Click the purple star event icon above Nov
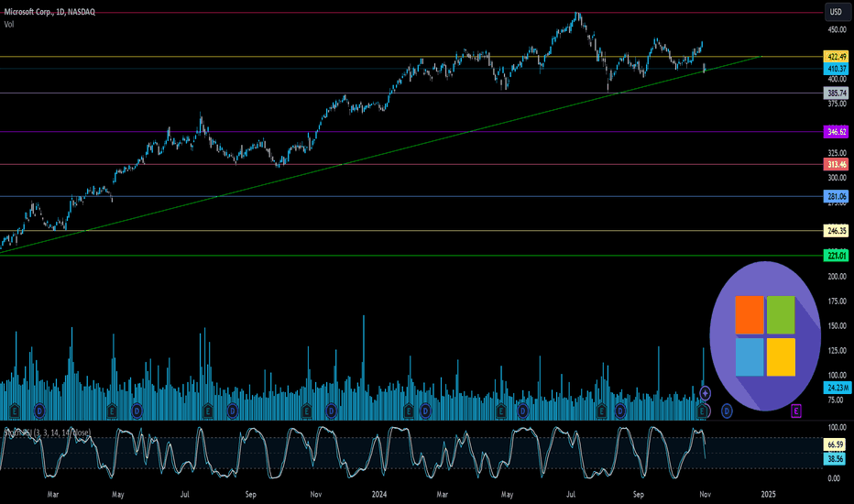The width and height of the screenshot is (854, 504). [706, 392]
